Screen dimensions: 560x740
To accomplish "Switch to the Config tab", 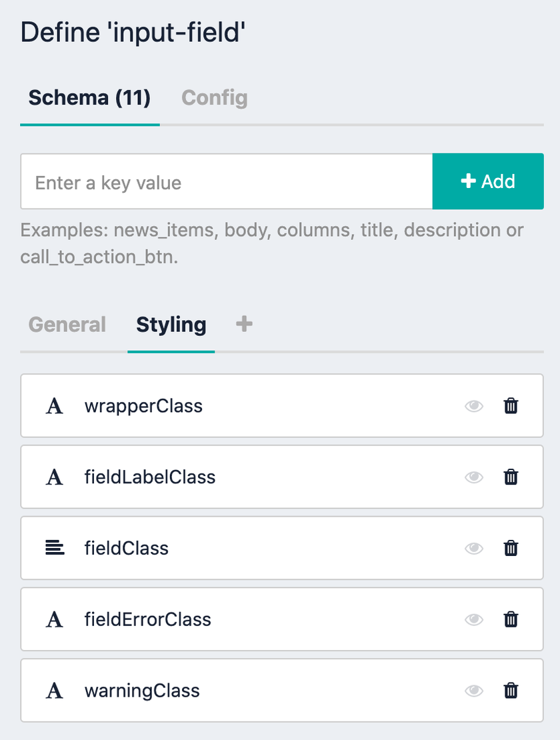I will (x=214, y=98).
